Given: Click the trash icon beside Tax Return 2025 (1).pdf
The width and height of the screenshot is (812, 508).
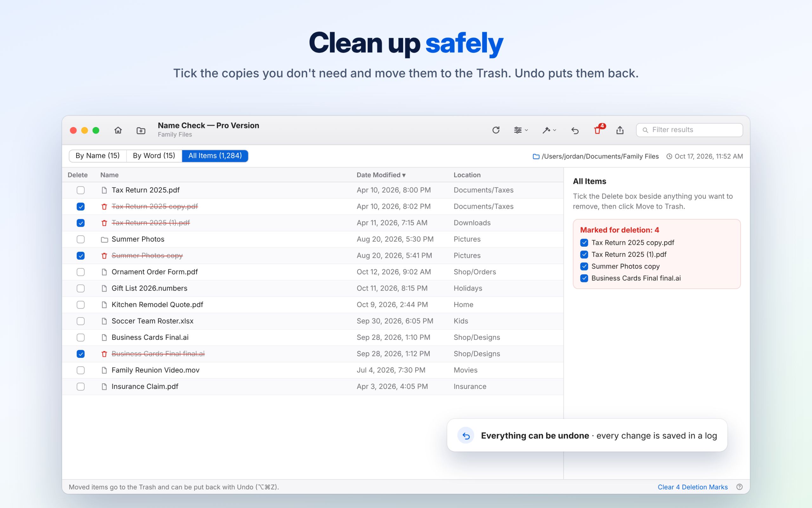Looking at the screenshot, I should [x=104, y=223].
